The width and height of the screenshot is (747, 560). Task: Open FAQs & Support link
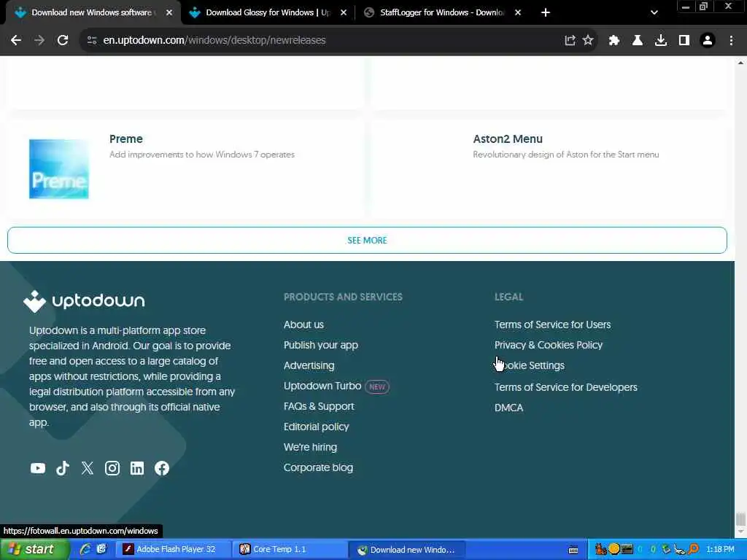click(x=319, y=407)
